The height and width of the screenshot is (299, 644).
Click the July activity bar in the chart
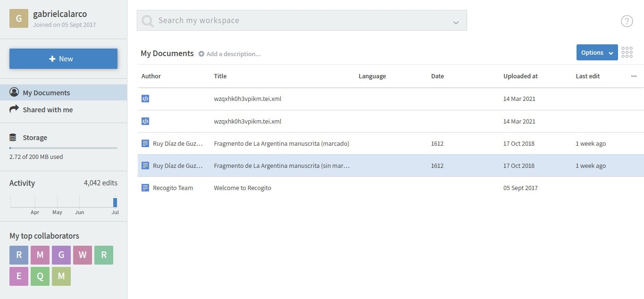pos(114,203)
